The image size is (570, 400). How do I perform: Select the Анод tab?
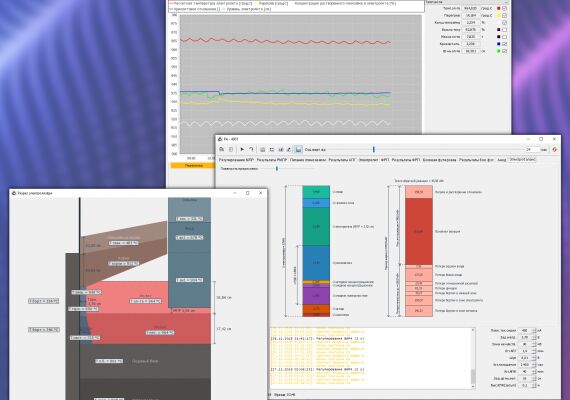pos(501,160)
